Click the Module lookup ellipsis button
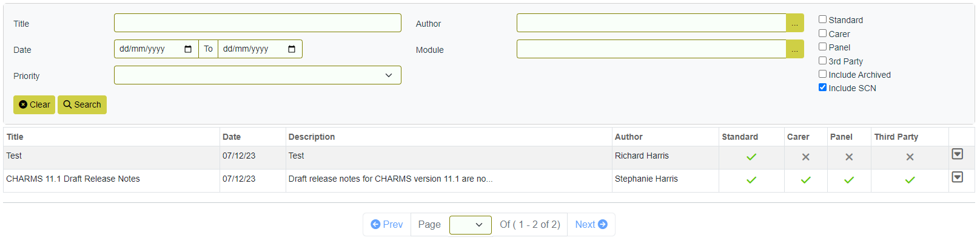This screenshot has height=240, width=980. (x=794, y=49)
